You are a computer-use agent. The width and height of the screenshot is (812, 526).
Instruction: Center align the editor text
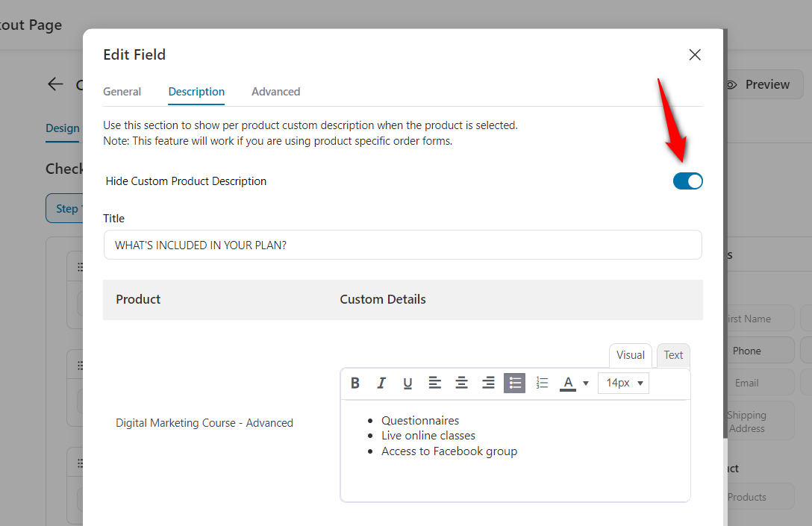tap(461, 383)
